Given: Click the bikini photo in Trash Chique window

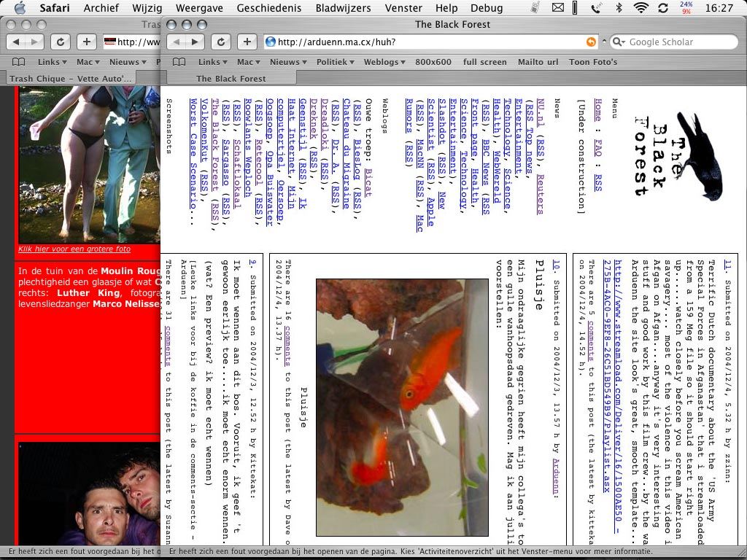Looking at the screenshot, I should point(90,164).
